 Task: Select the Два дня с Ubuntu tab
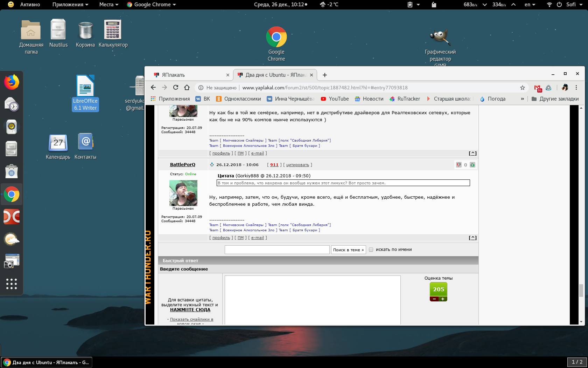click(275, 75)
